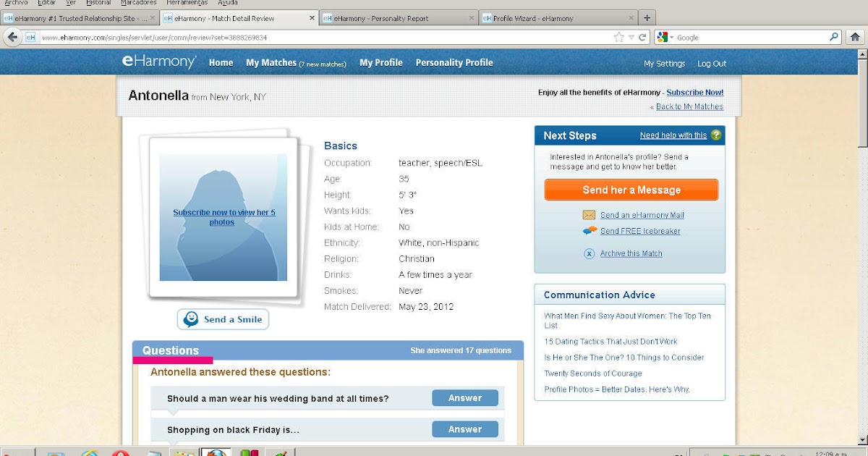Viewport: 868px width, 456px height.
Task: Click the Basics section heading
Action: [x=341, y=145]
